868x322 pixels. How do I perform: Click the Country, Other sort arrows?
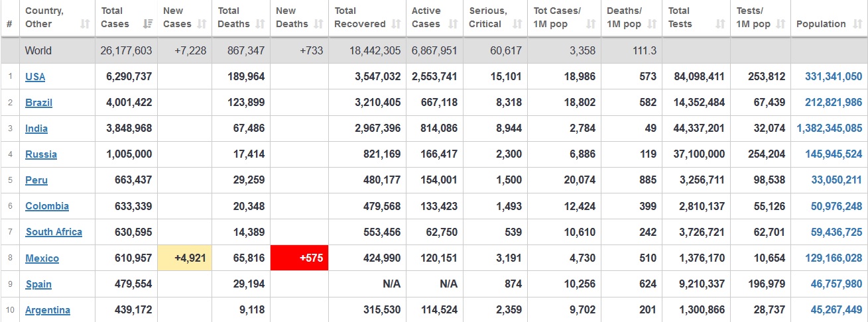(x=85, y=25)
